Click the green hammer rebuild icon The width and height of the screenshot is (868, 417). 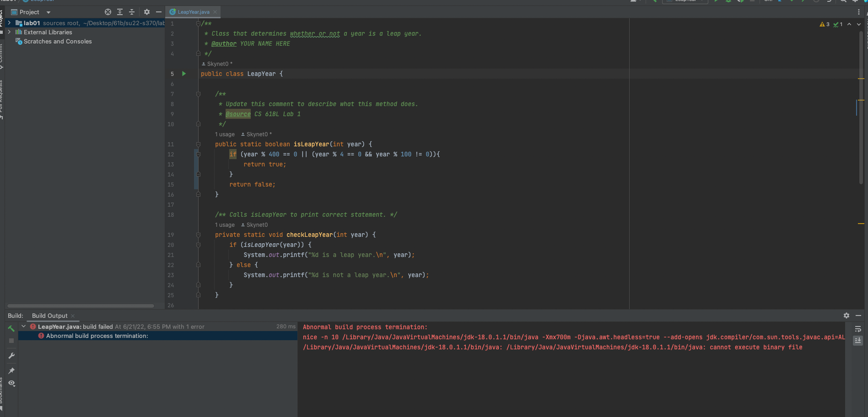pos(11,328)
